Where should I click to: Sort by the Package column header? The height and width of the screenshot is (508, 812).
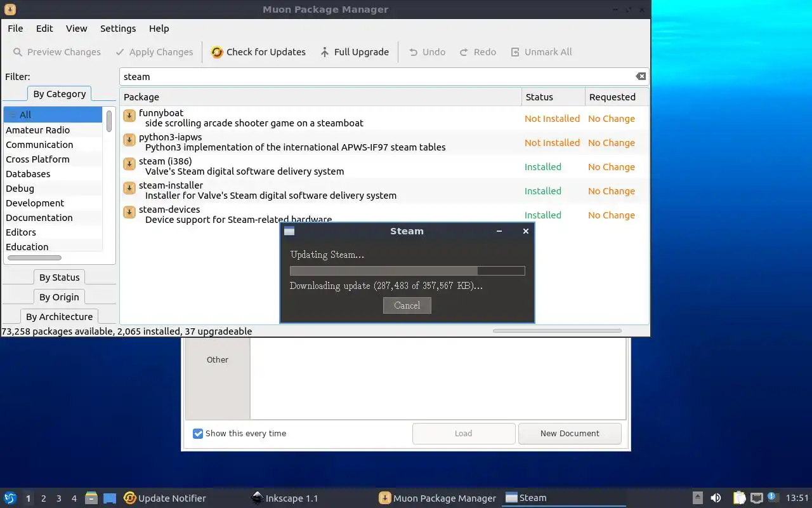(x=320, y=97)
